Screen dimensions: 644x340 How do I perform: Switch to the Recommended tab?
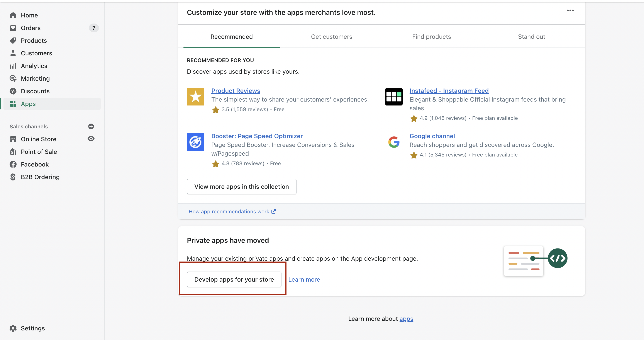(x=232, y=37)
